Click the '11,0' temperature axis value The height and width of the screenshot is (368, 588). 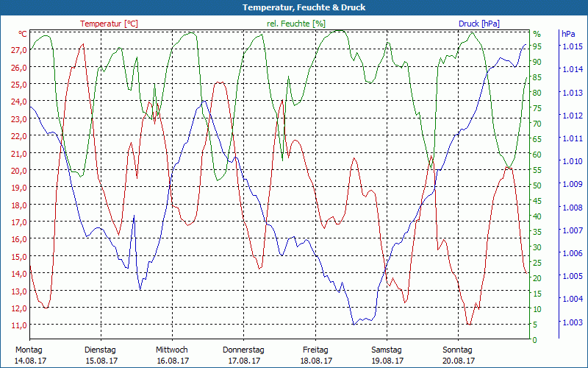[x=19, y=325]
